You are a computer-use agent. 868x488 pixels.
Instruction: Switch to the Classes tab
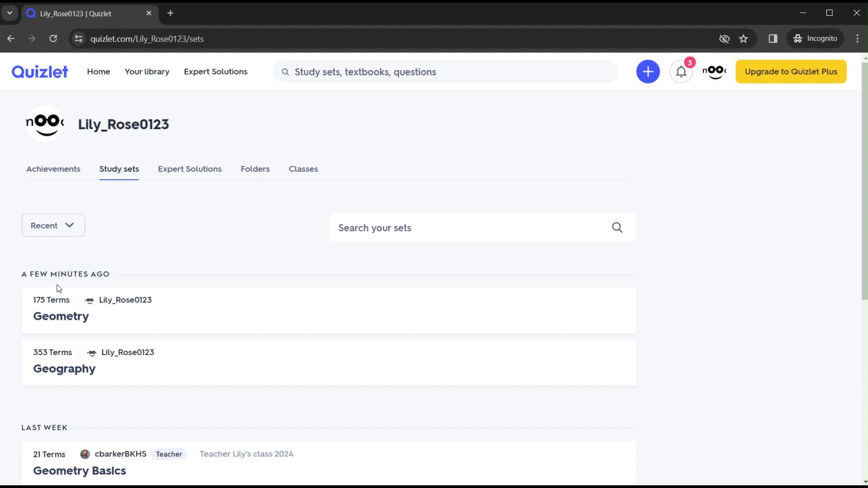pos(303,169)
